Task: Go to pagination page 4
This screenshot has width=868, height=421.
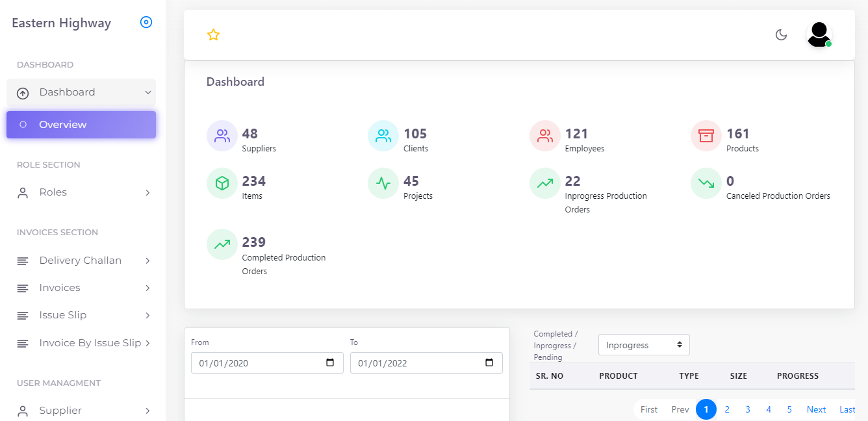Action: [x=769, y=409]
